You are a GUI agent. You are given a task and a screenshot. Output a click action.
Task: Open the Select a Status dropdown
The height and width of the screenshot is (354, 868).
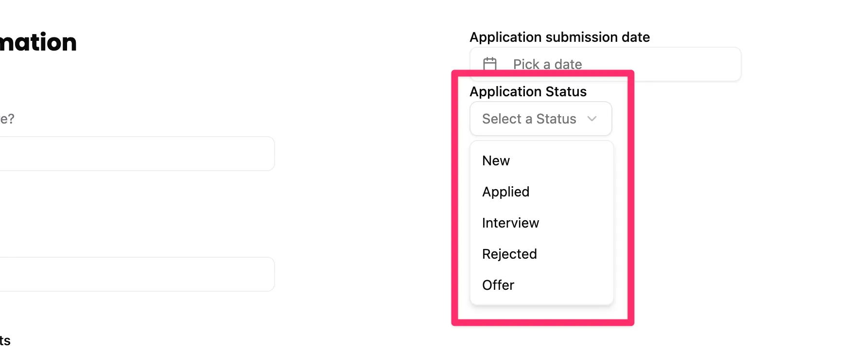pos(540,119)
